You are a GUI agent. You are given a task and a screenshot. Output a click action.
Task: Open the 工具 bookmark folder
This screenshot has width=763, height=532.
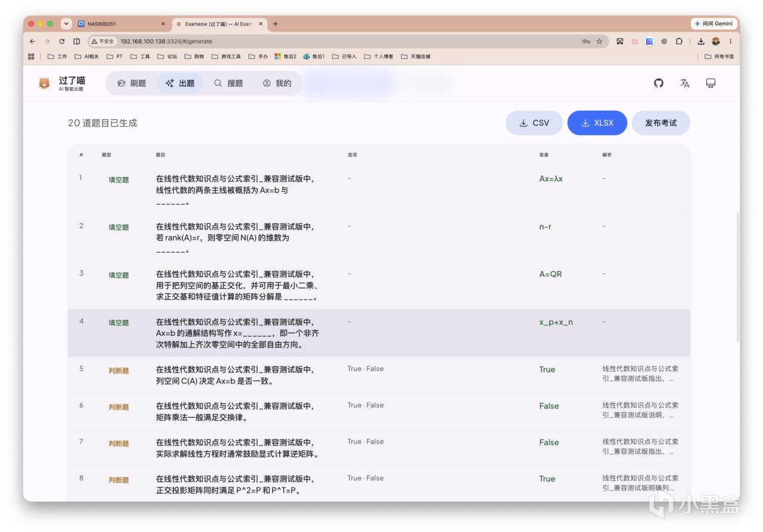point(140,57)
